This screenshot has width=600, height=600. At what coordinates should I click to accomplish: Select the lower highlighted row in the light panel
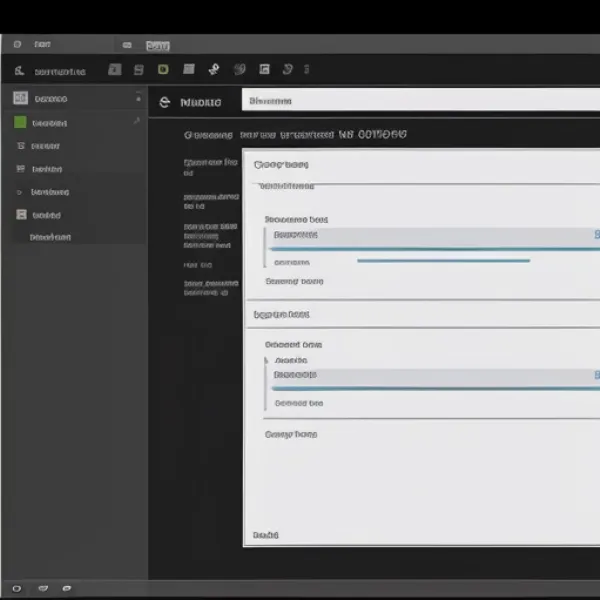point(430,375)
